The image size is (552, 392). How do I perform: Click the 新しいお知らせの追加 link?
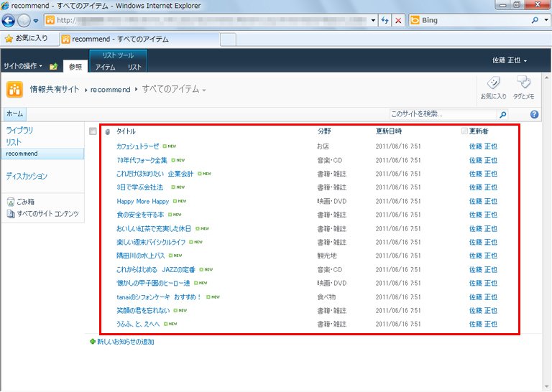click(x=126, y=342)
